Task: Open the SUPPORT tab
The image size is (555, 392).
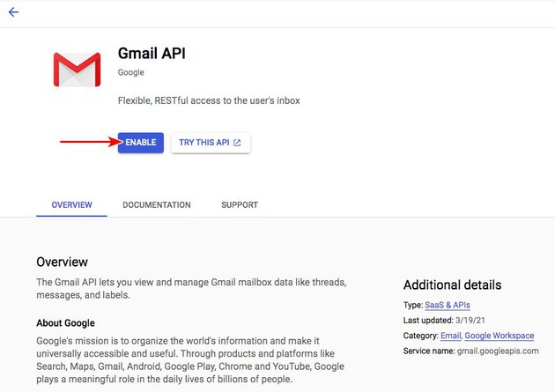Action: coord(240,205)
